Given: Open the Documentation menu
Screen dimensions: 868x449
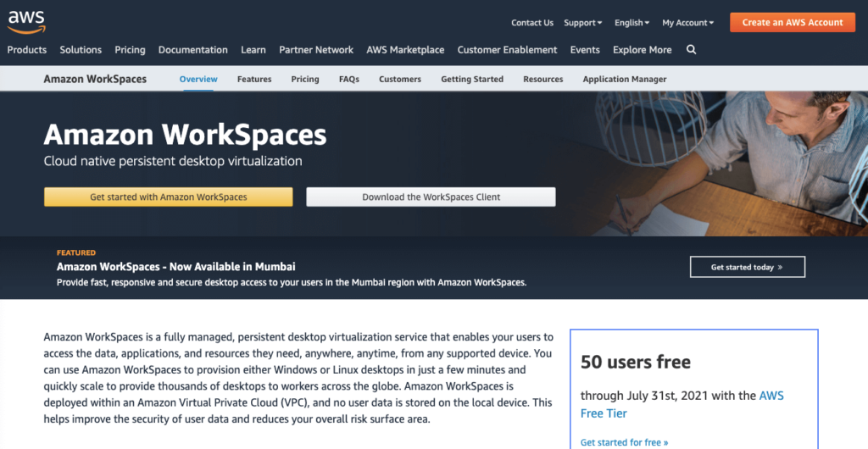Looking at the screenshot, I should click(x=192, y=50).
